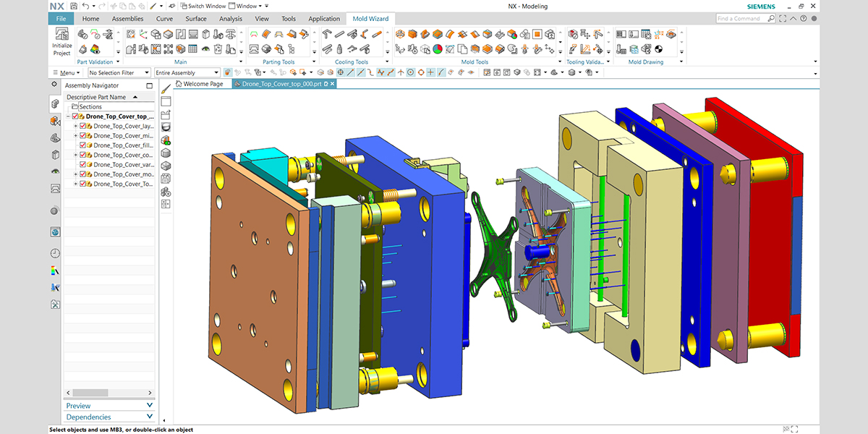Expand the Drone_Top_Cover_lay... tree node

coord(75,126)
